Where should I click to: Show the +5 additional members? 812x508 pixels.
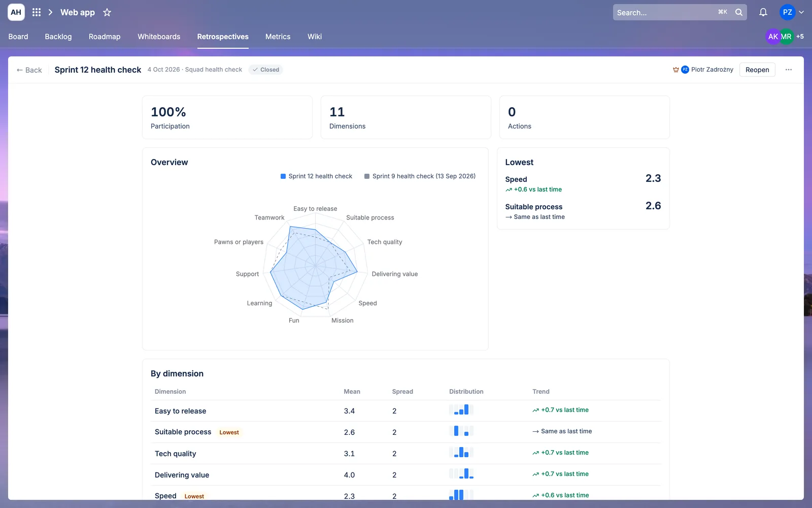pyautogui.click(x=800, y=37)
